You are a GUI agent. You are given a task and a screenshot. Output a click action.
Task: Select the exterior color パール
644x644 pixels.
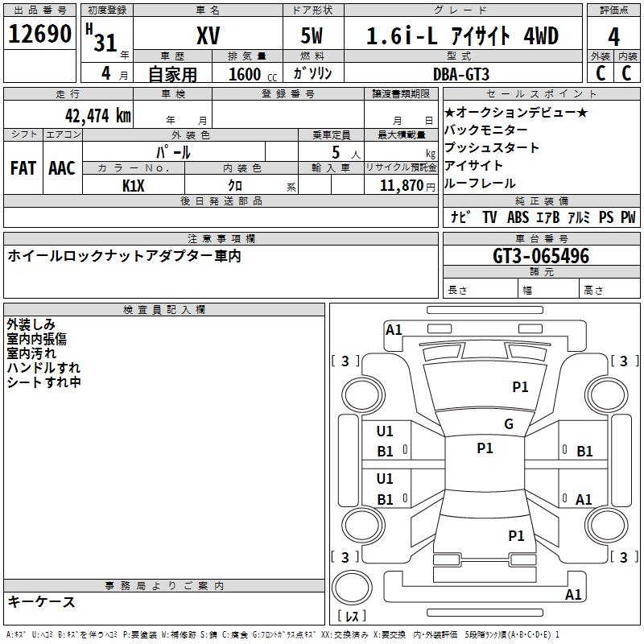point(173,152)
